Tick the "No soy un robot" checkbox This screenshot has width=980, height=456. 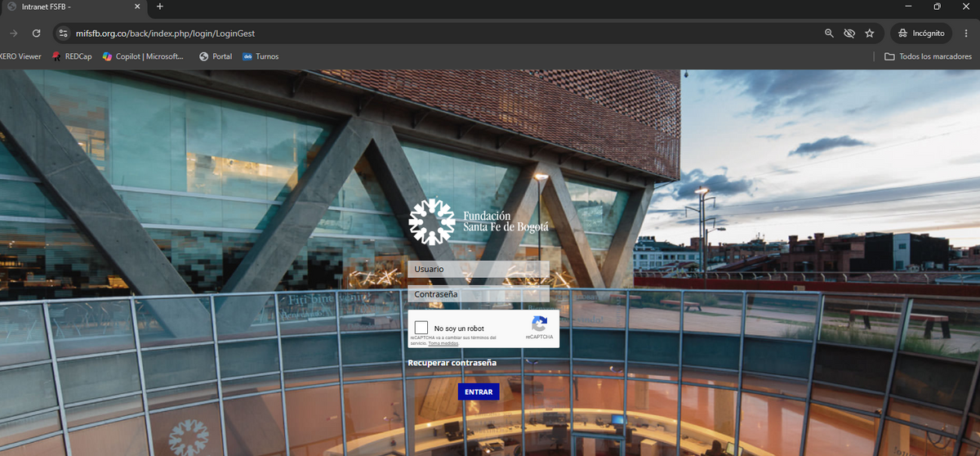click(421, 329)
